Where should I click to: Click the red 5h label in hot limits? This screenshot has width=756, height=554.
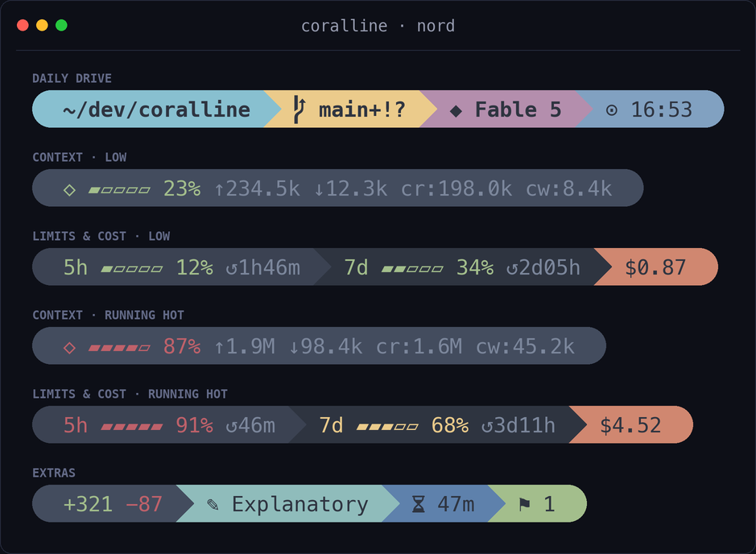pos(75,425)
